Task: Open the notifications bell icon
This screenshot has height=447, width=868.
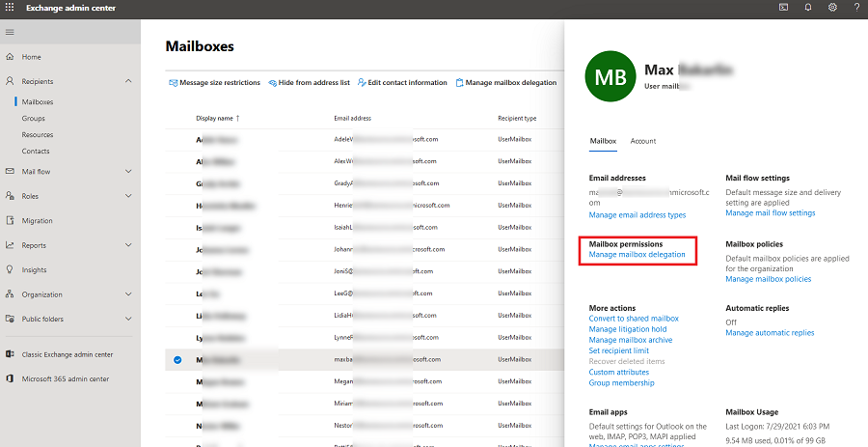Action: click(x=808, y=8)
